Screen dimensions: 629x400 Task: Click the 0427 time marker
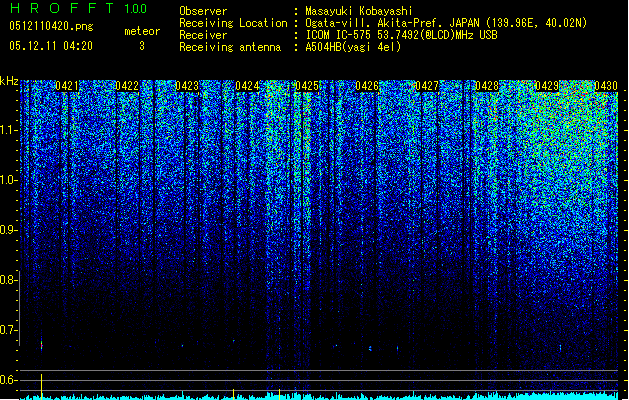tap(427, 86)
